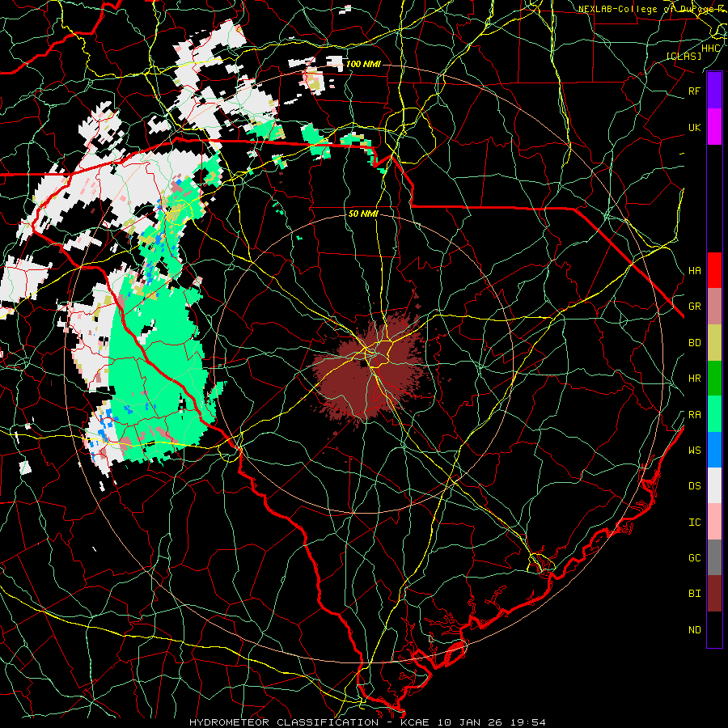Click the RF legend label

(x=694, y=91)
